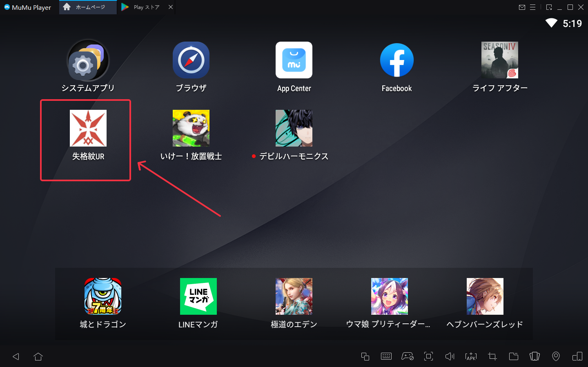588x367 pixels.
Task: Click the fullscreen/window resize icon
Action: coord(549,7)
